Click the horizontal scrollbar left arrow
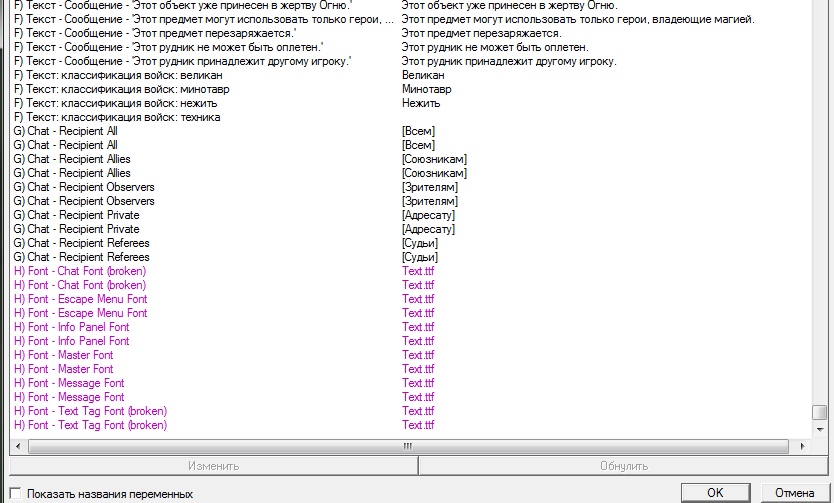 coord(18,446)
